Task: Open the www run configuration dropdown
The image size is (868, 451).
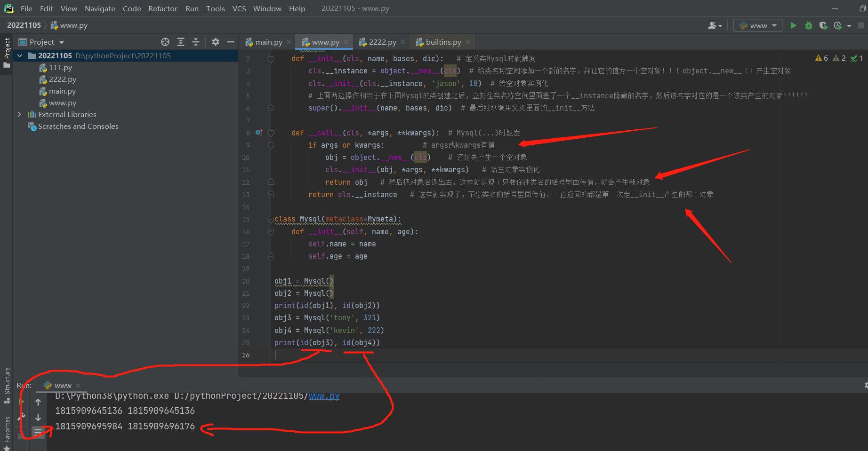Action: [758, 25]
